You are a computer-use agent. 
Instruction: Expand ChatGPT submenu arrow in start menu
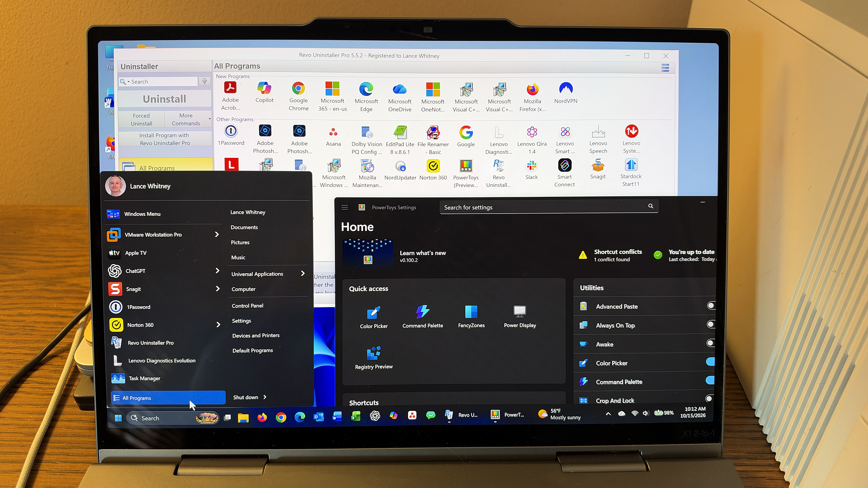pos(217,270)
